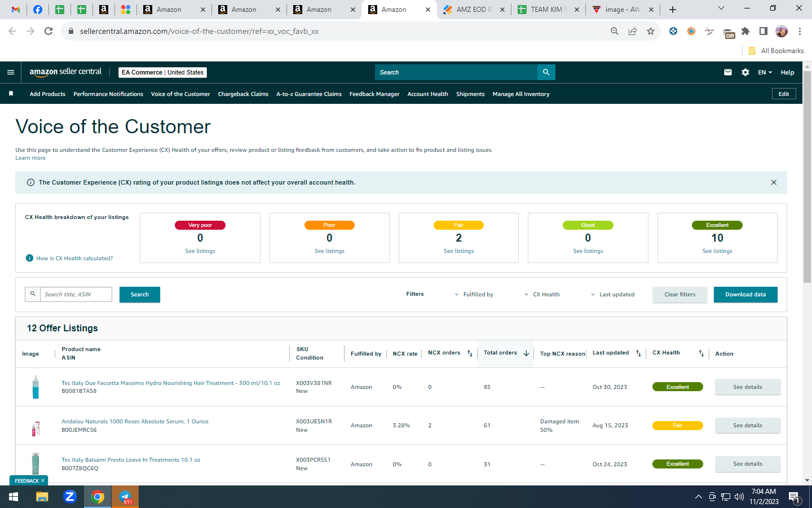The width and height of the screenshot is (812, 508).
Task: Open Account Health page
Action: (428, 94)
